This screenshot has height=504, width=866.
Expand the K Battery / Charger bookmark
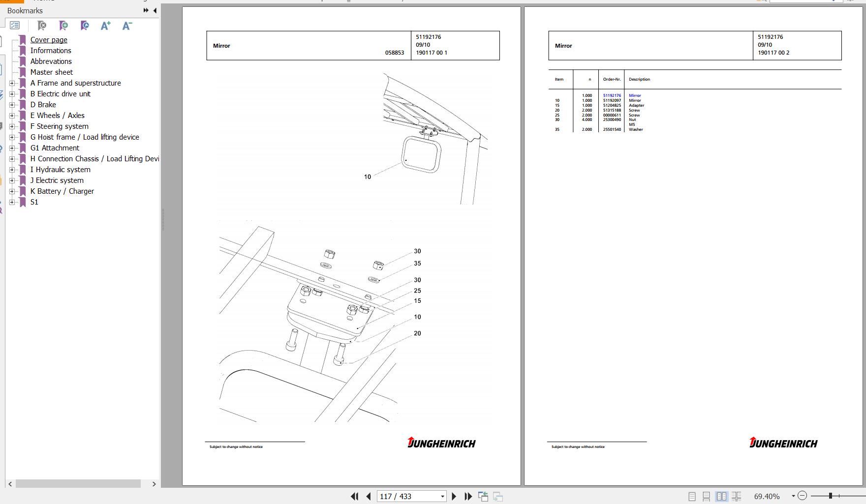[x=12, y=191]
